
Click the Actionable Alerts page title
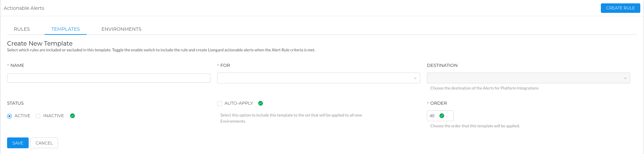[x=24, y=8]
